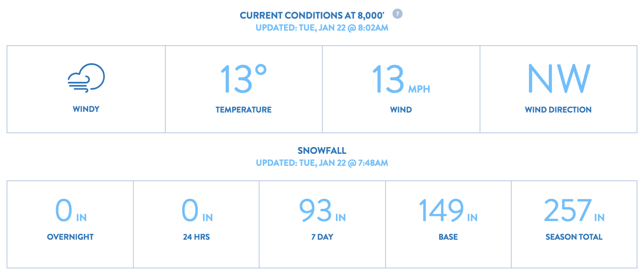Click the SNOWFALL section heading
The image size is (644, 275).
pos(322,151)
